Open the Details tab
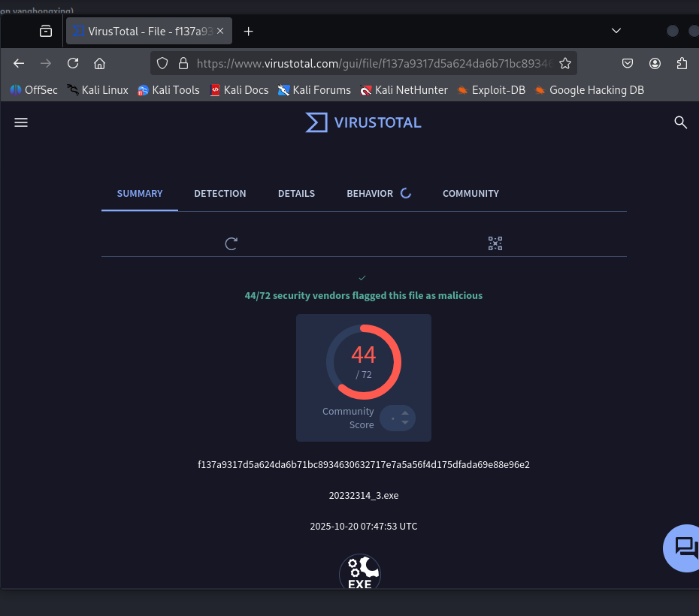The height and width of the screenshot is (616, 699). (x=296, y=194)
